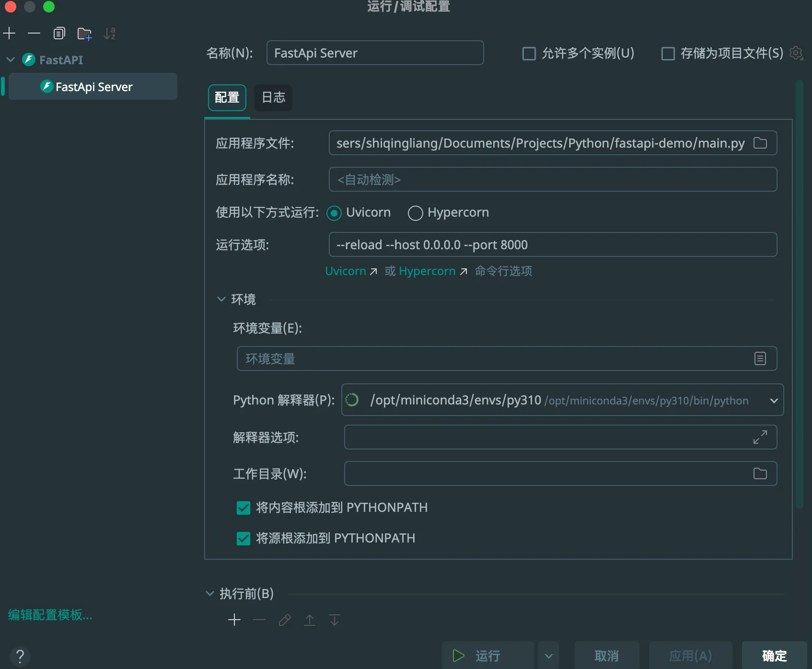Collapse the FastAPI tree group

[11, 60]
